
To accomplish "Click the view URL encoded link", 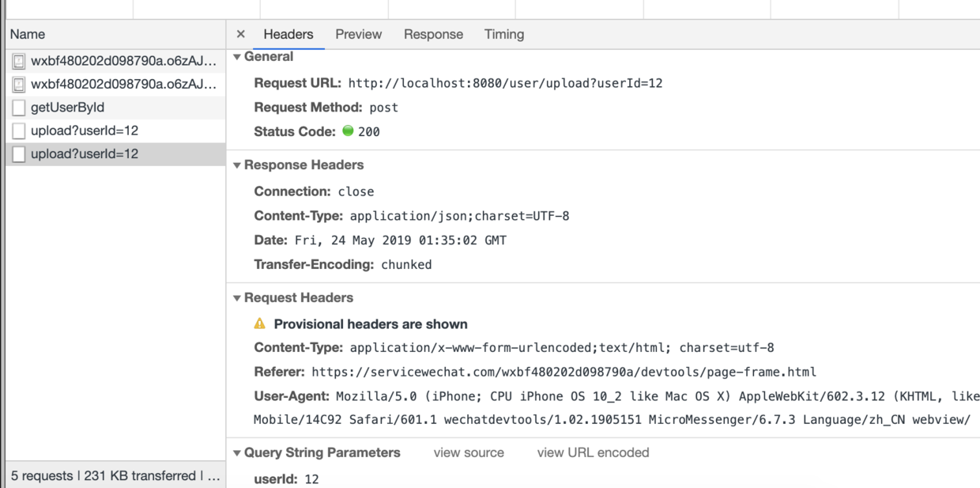I will point(593,452).
